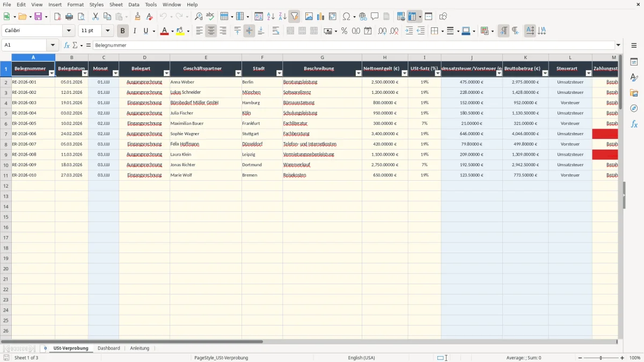Toggle Wrap Text
The image size is (644, 362).
click(x=276, y=31)
